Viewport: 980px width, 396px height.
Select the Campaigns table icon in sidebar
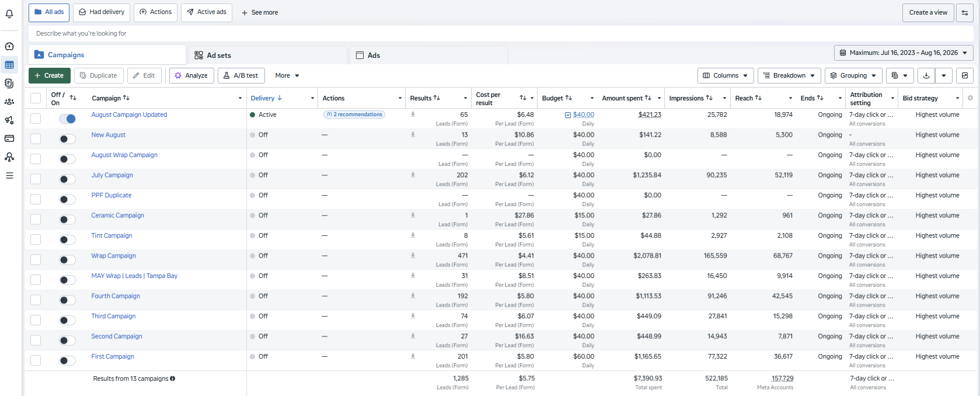pos(9,65)
